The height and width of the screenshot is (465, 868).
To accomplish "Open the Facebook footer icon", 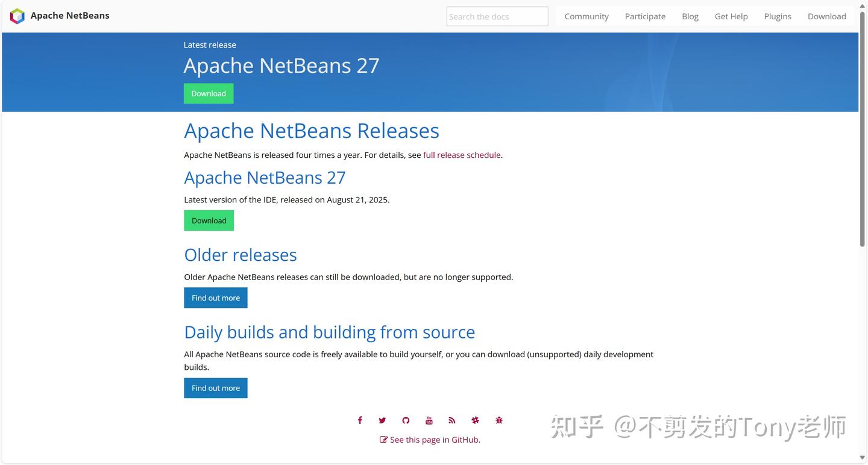I will (x=360, y=420).
